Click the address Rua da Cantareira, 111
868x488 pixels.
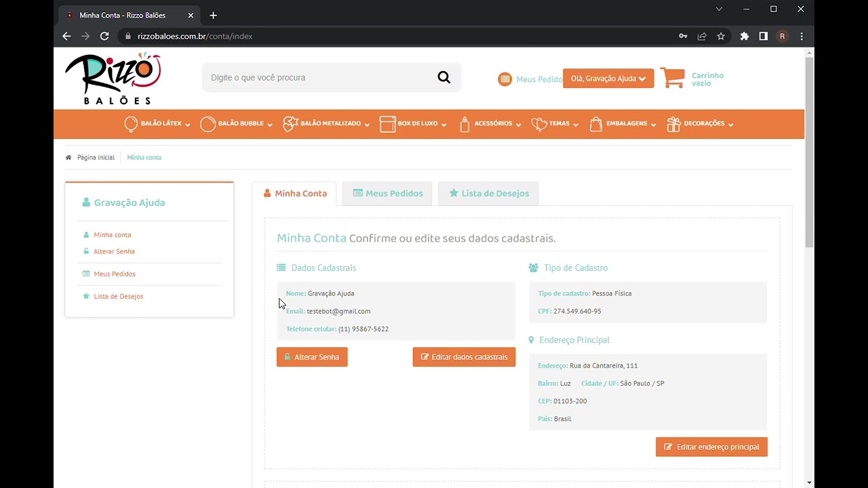tap(604, 365)
